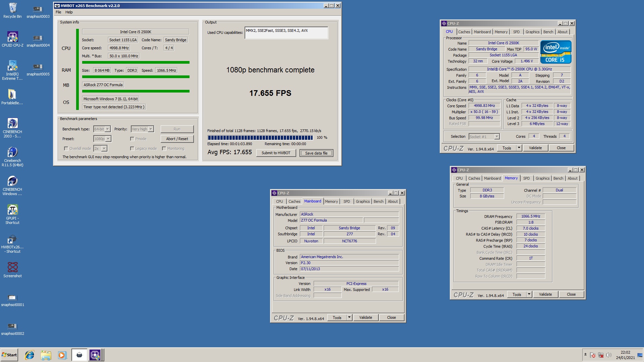Switch to About tab in Memory window
644x362 pixels.
pyautogui.click(x=573, y=178)
